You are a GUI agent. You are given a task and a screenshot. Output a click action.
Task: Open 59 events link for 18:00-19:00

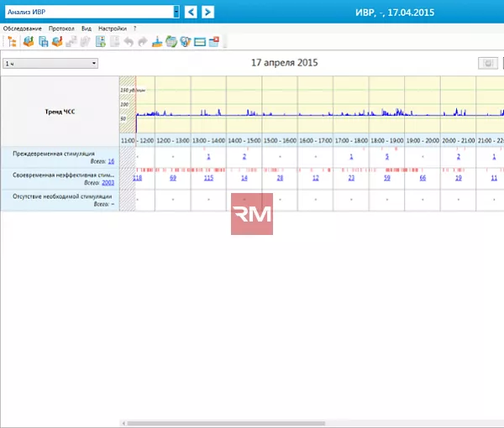(387, 178)
